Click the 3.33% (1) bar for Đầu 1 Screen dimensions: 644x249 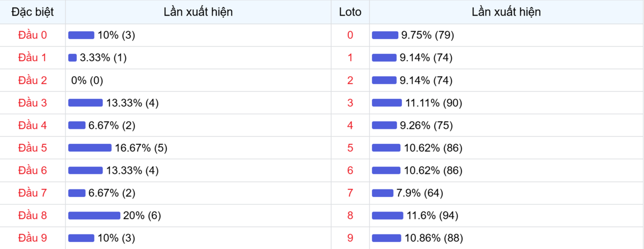[72, 57]
